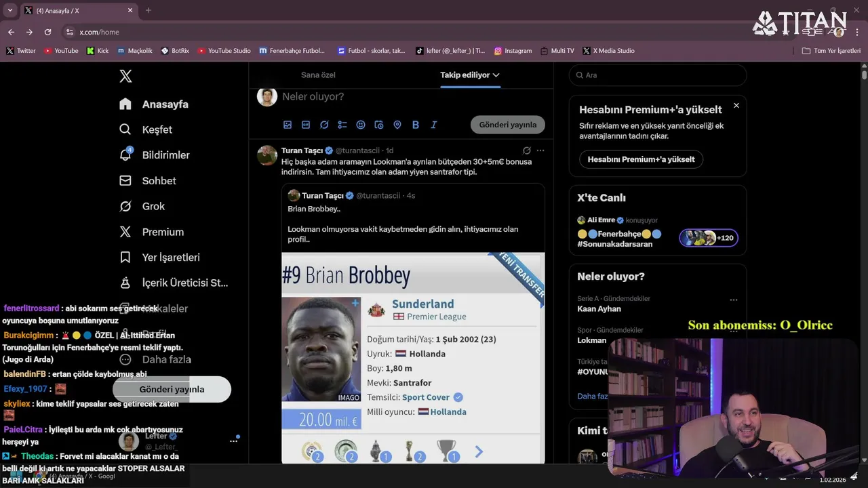Screen dimensions: 868x488
Task: Open Grok icon in sidebar
Action: 125,206
